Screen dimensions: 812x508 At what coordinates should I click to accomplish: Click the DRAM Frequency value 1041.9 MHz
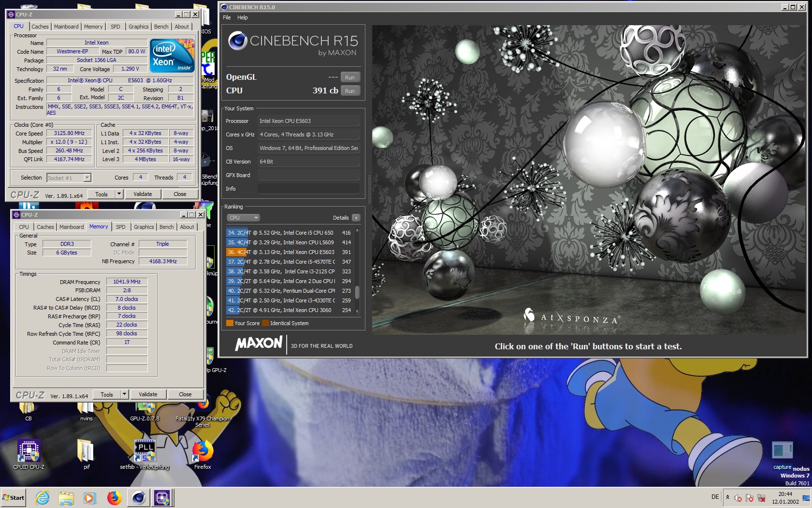pyautogui.click(x=127, y=282)
